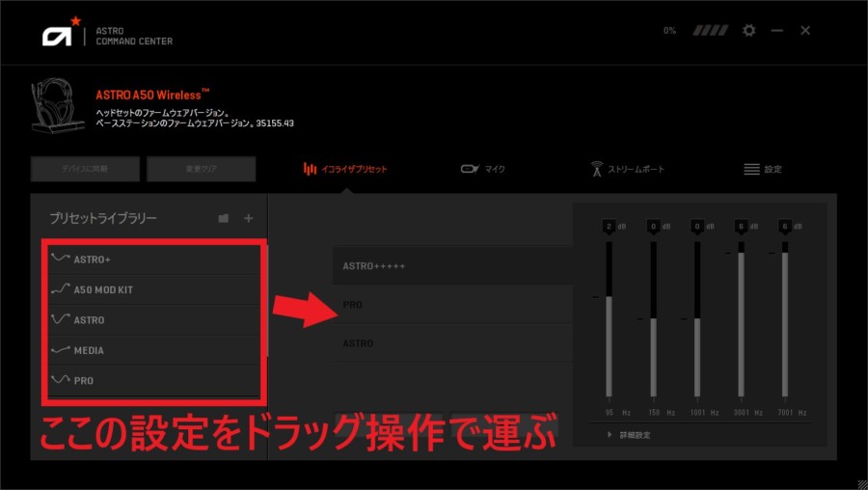The image size is (868, 490).
Task: Click the battery level bars indicator
Action: point(710,31)
